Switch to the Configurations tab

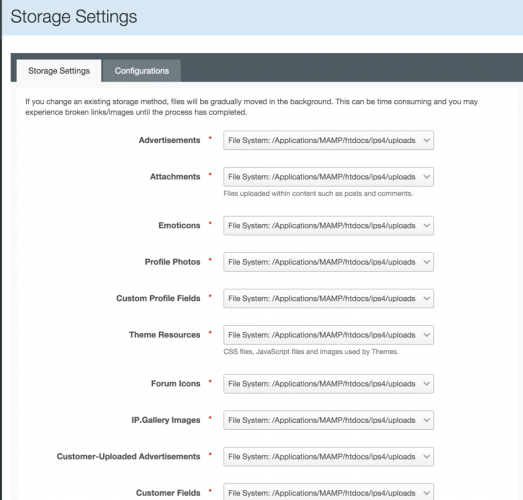pos(142,71)
